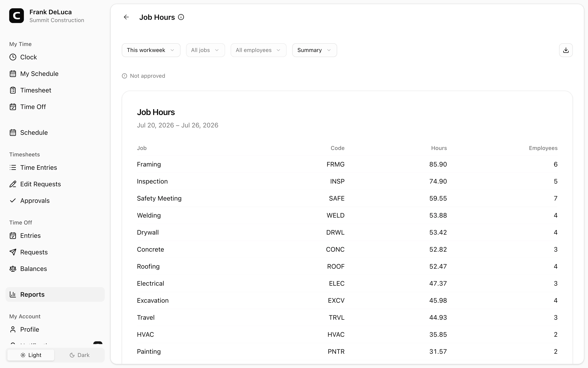Click the WELD code cell
Screen dimensions: 588x368
pos(335,216)
